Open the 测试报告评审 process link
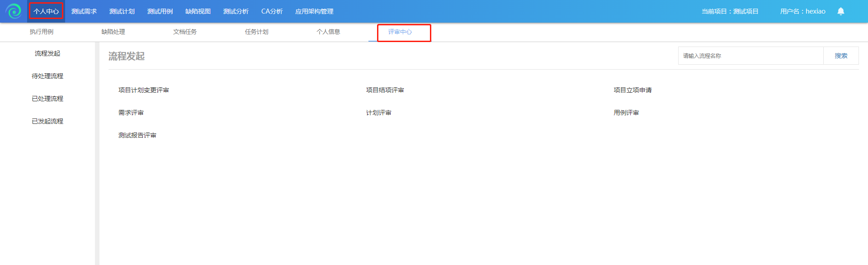This screenshot has height=265, width=868. [x=137, y=135]
